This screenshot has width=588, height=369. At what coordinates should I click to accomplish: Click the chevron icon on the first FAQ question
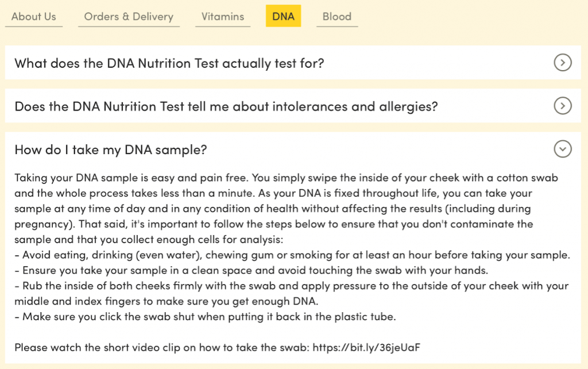coord(563,63)
